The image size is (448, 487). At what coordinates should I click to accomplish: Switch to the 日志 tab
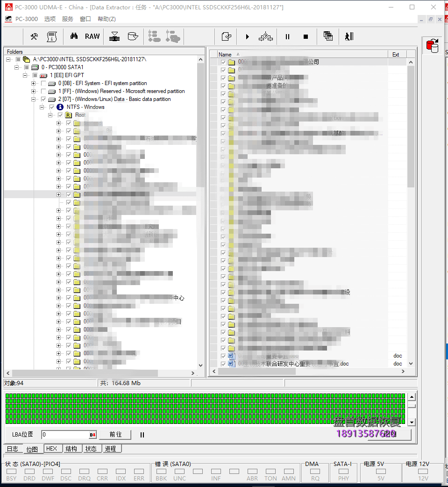coord(13,449)
